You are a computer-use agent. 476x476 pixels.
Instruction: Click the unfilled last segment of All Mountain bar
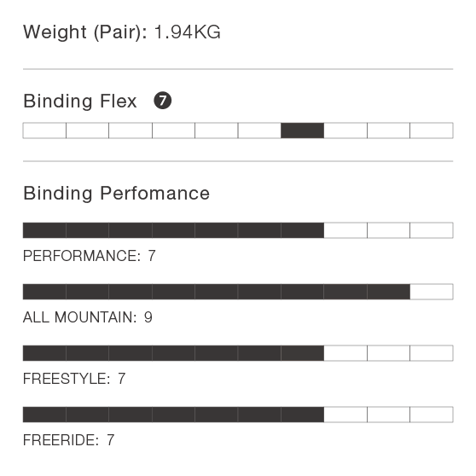coord(432,292)
